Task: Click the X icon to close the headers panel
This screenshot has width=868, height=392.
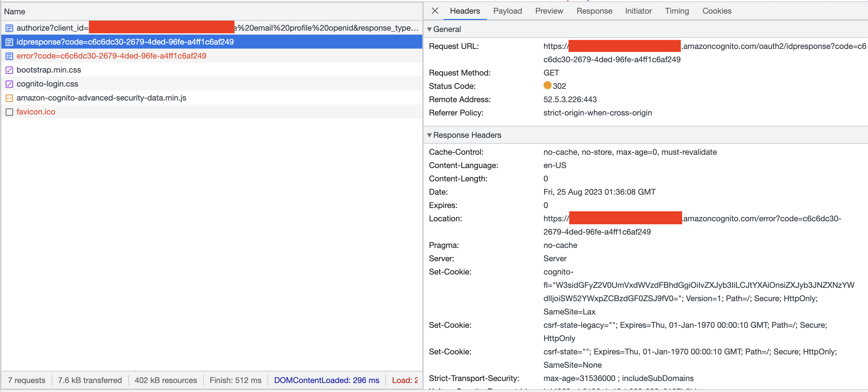Action: (435, 11)
